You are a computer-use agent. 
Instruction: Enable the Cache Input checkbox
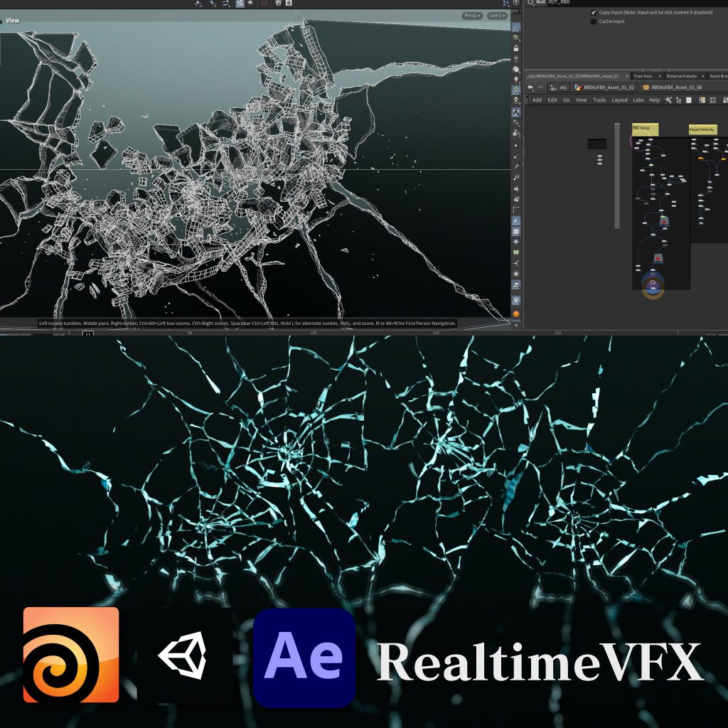(x=594, y=21)
